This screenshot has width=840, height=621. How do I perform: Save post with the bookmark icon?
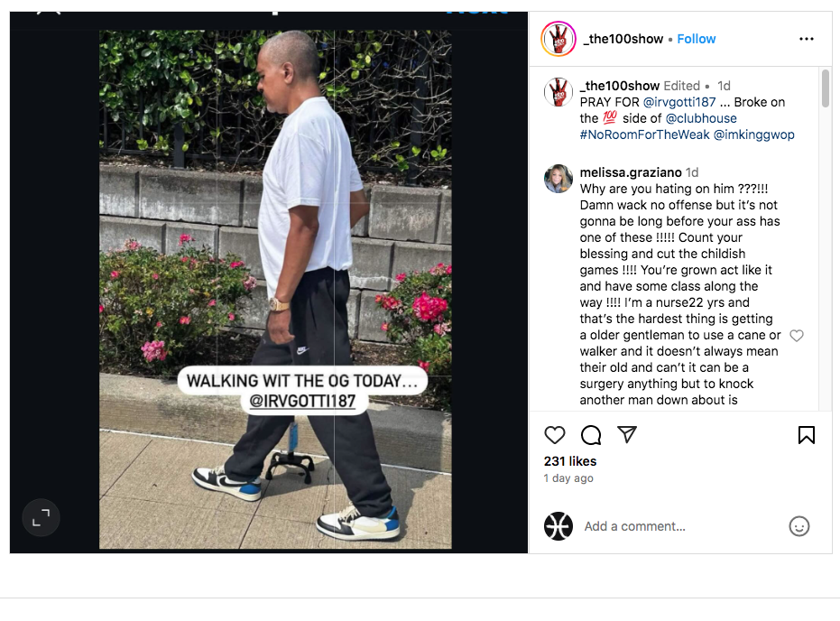point(807,435)
